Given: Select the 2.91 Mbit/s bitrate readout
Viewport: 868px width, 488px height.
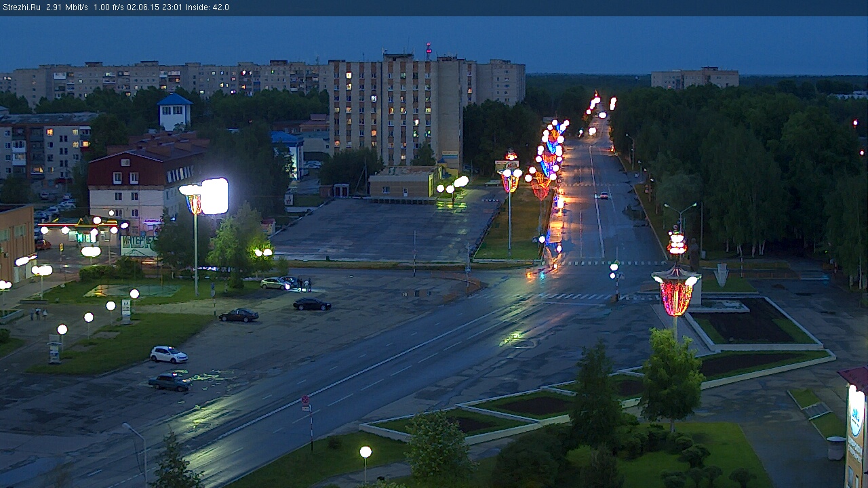Looking at the screenshot, I should [67, 7].
